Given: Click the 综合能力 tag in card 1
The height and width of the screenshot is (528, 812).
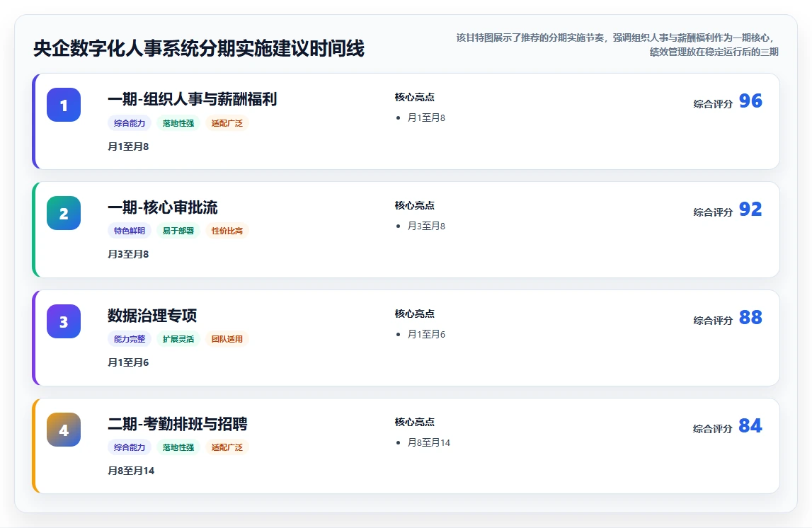Looking at the screenshot, I should 130,123.
